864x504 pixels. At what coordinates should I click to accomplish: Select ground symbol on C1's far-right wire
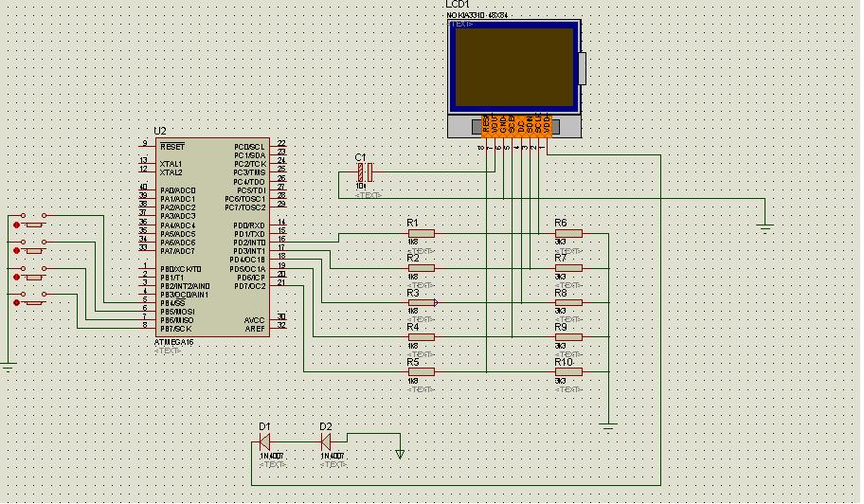(765, 228)
